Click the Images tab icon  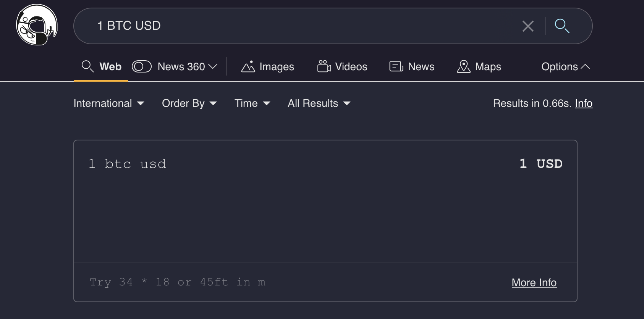(x=248, y=67)
